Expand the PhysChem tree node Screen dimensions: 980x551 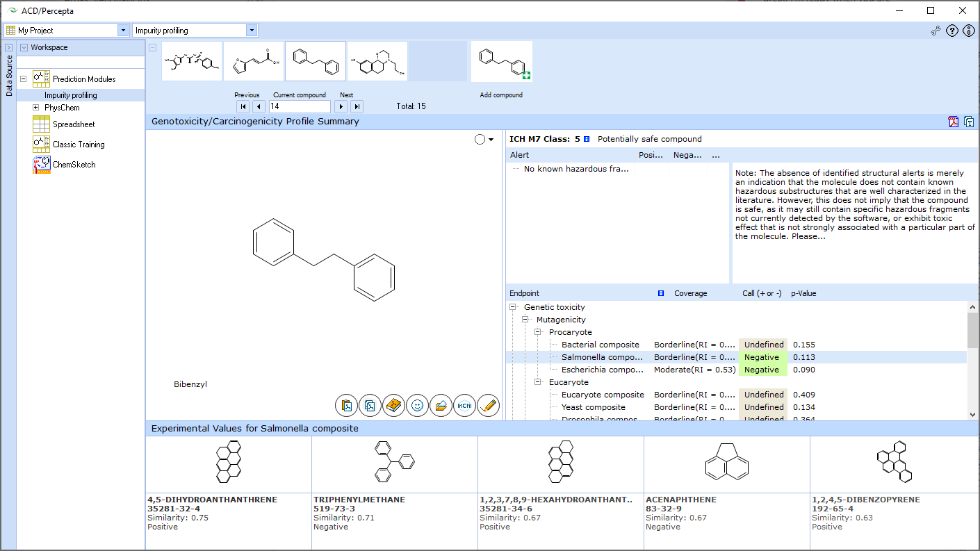tap(36, 108)
